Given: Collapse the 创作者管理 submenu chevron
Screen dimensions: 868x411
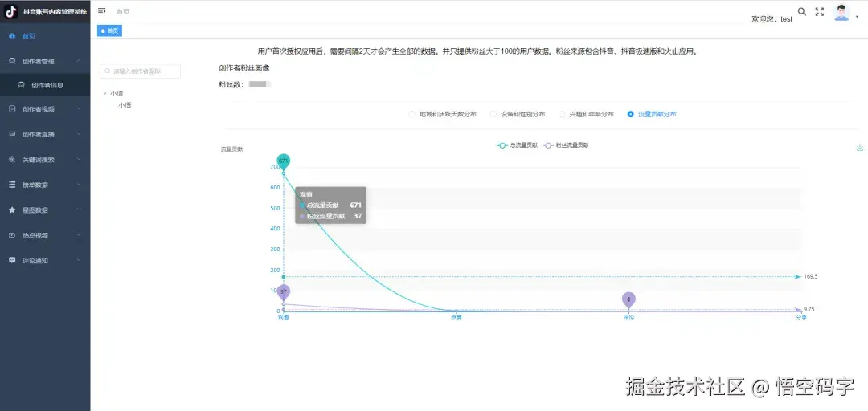Looking at the screenshot, I should coord(79,61).
